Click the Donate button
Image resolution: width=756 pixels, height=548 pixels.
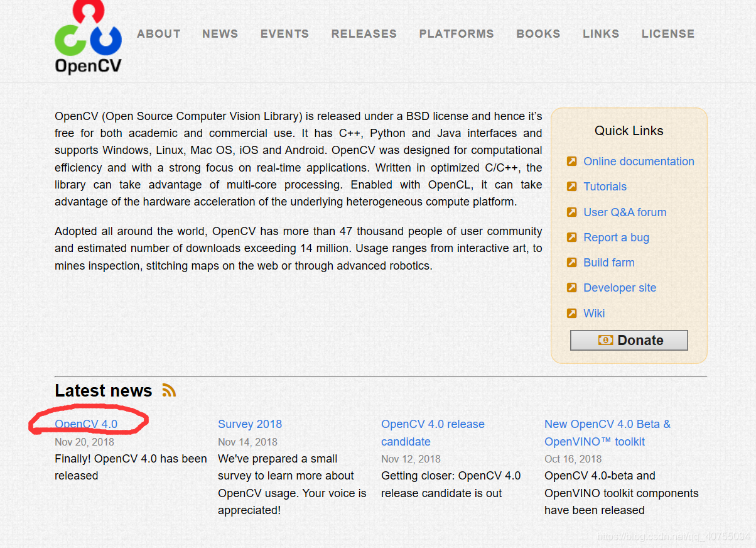[629, 340]
